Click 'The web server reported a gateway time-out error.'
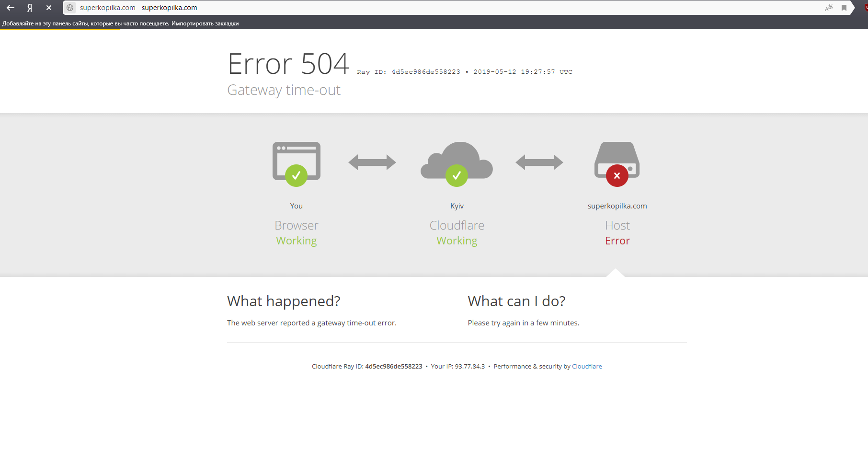The height and width of the screenshot is (450, 868). pyautogui.click(x=312, y=323)
